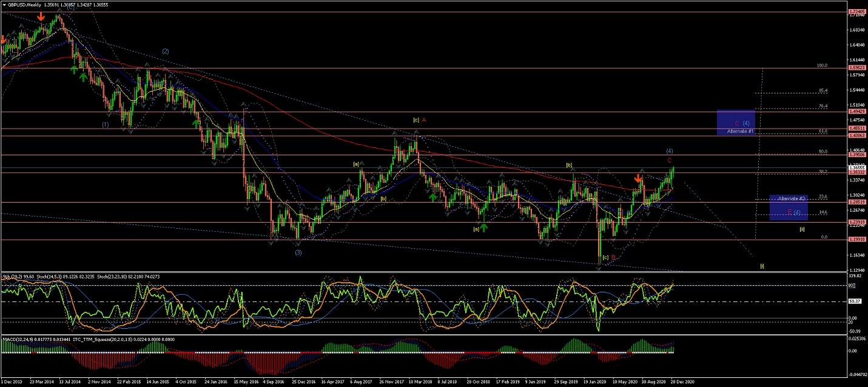Viewport: 868px width, 387px height.
Task: Click the Fibonacci 100.0 level label
Action: (x=823, y=66)
